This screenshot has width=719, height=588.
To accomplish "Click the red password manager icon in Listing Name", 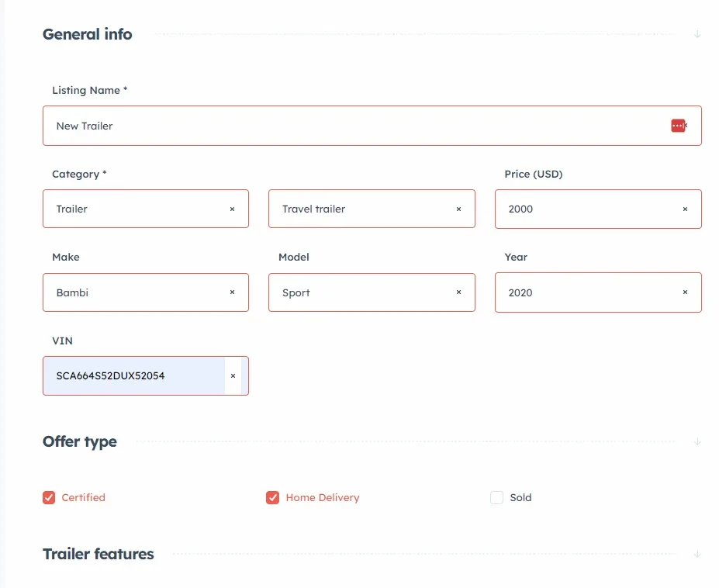I will click(678, 126).
